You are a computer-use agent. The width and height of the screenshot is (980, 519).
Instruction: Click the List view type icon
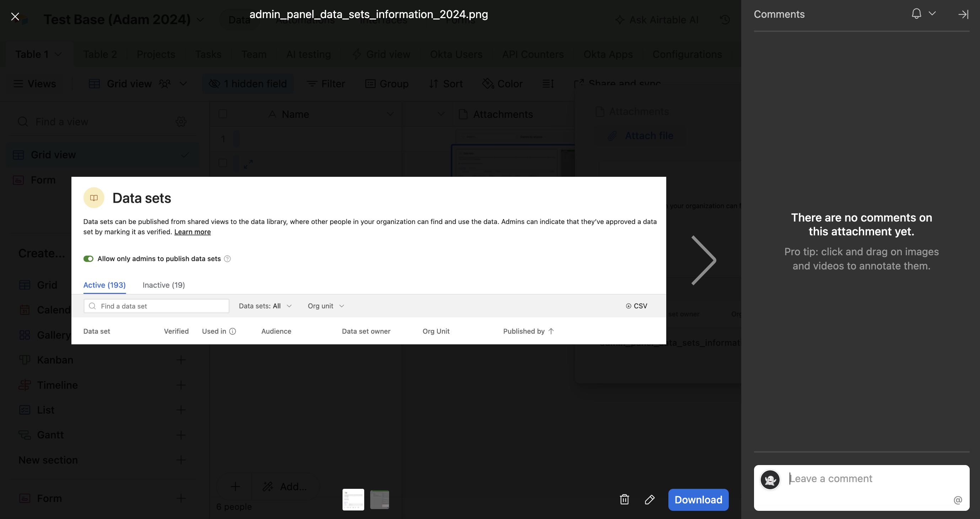point(25,410)
